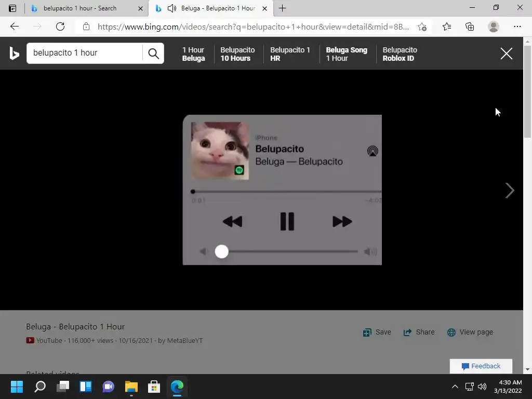Click the Edge icon on taskbar
The height and width of the screenshot is (399, 532).
point(177,387)
